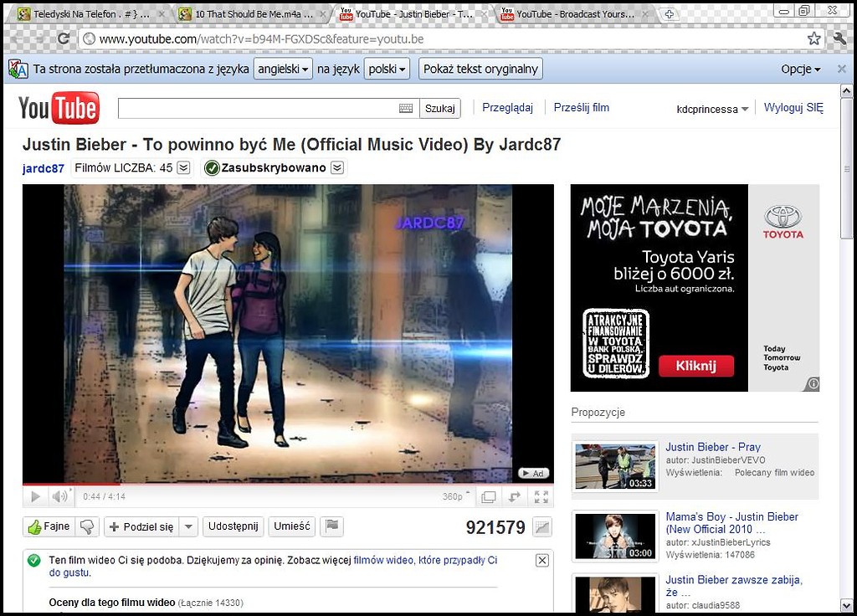Expand the Filmów LICZBA: 45 list
Image resolution: width=857 pixels, height=616 pixels.
point(184,167)
